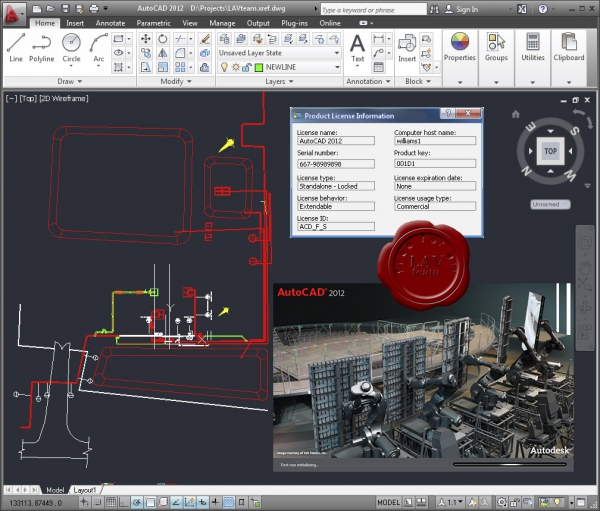Expand the Annotation panel
This screenshot has width=600, height=511.
click(368, 81)
